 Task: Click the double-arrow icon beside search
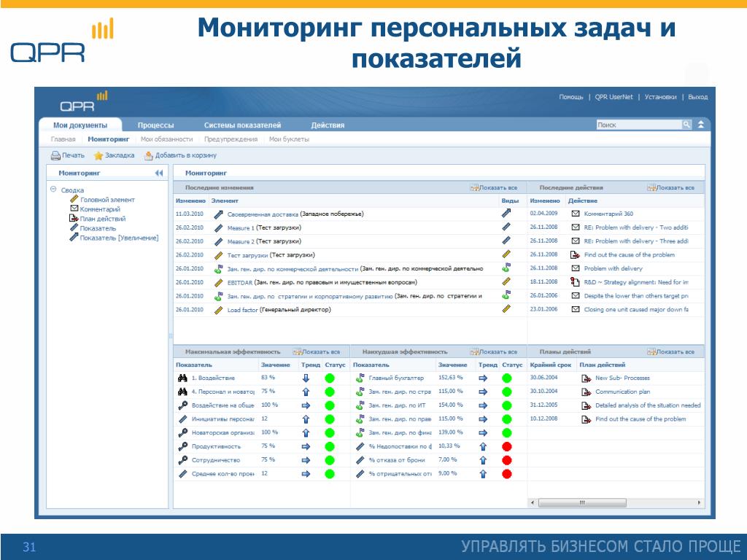(701, 125)
